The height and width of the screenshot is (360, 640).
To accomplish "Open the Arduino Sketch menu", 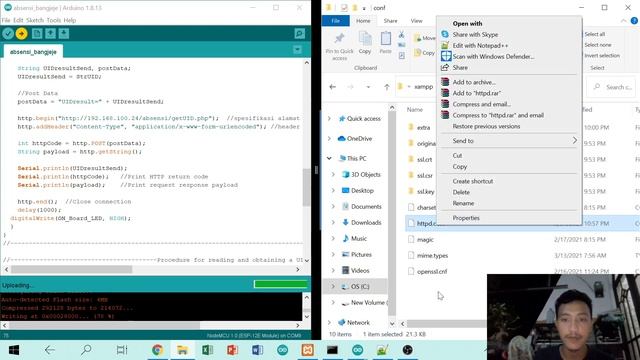I will click(x=35, y=20).
